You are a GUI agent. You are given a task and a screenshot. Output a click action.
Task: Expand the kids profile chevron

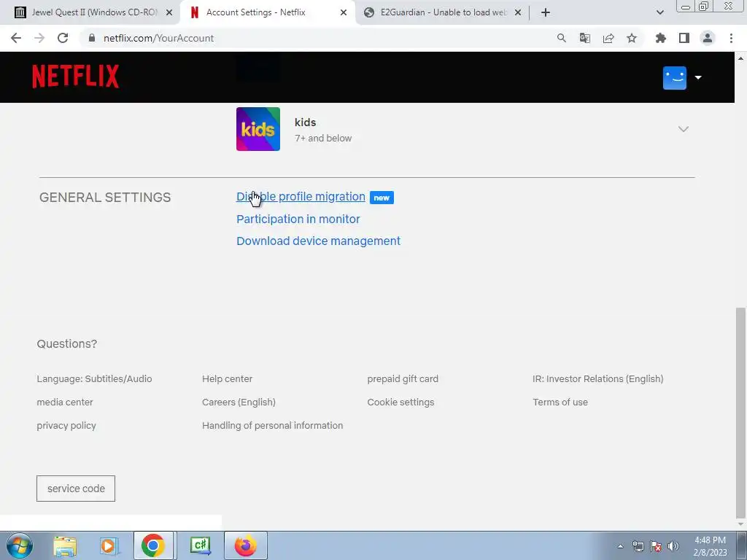(683, 129)
